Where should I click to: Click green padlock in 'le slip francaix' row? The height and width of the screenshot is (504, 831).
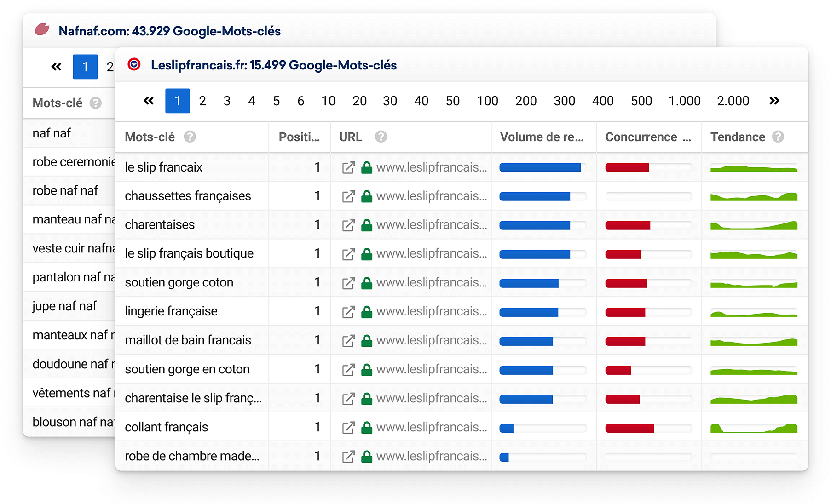tap(367, 167)
